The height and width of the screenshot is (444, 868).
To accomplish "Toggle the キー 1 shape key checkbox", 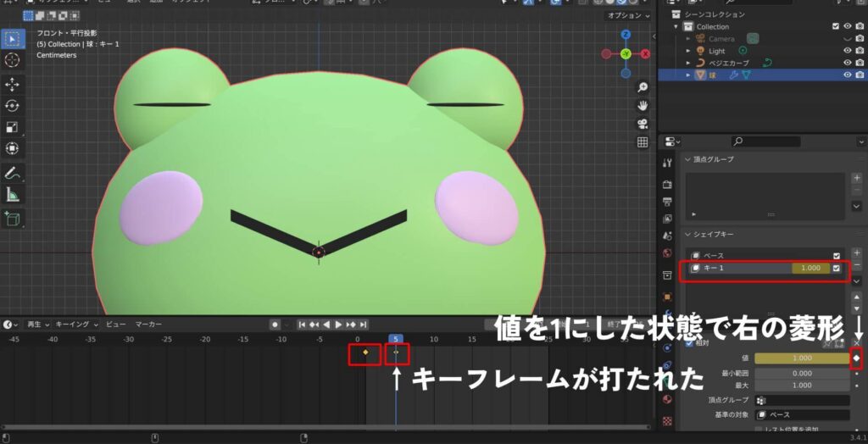I will coord(837,269).
